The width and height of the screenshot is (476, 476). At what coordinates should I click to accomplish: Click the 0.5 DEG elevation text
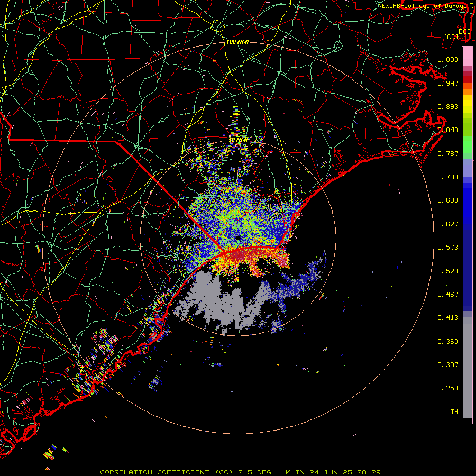pyautogui.click(x=254, y=472)
